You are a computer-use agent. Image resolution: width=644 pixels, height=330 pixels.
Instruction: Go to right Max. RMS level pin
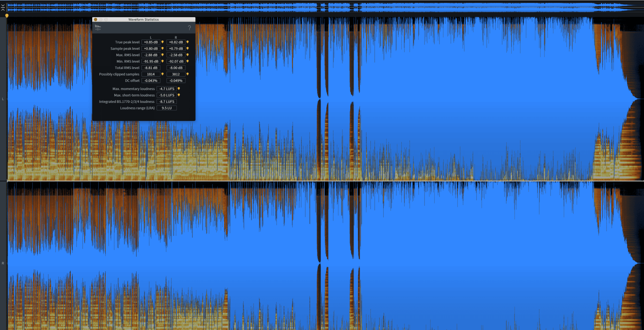coord(188,55)
